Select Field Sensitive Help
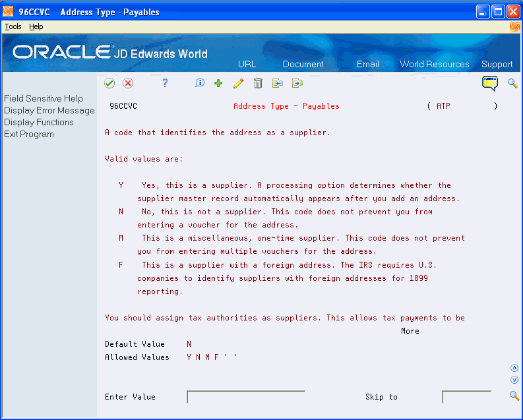Image resolution: width=523 pixels, height=420 pixels. (44, 98)
